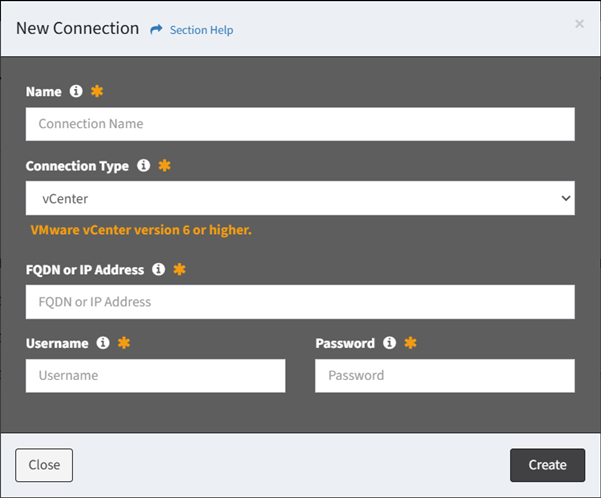Click the info icon next to Password

coord(389,343)
